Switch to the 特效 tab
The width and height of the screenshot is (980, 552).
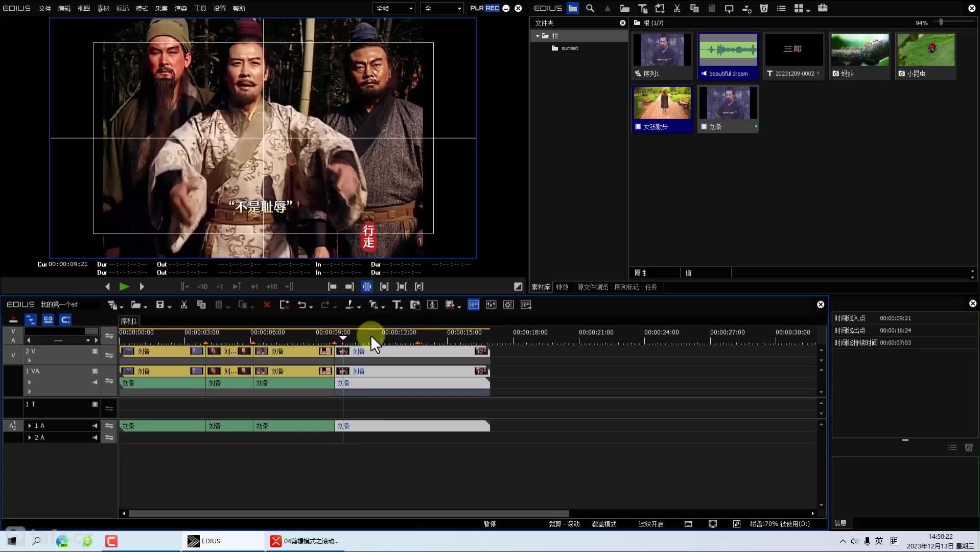(562, 287)
